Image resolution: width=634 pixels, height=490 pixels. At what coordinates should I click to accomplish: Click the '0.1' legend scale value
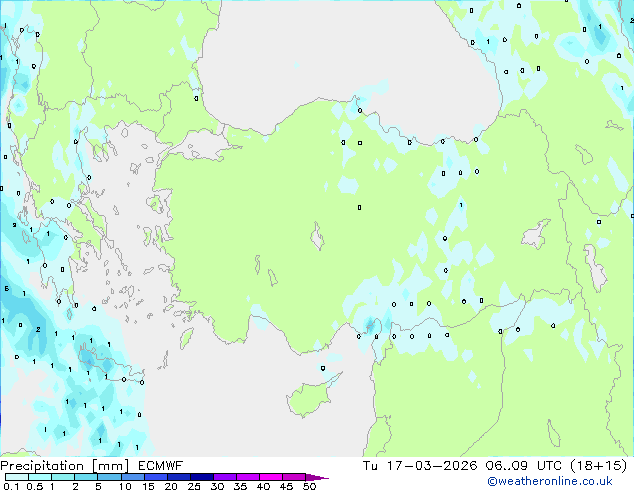tap(11, 486)
